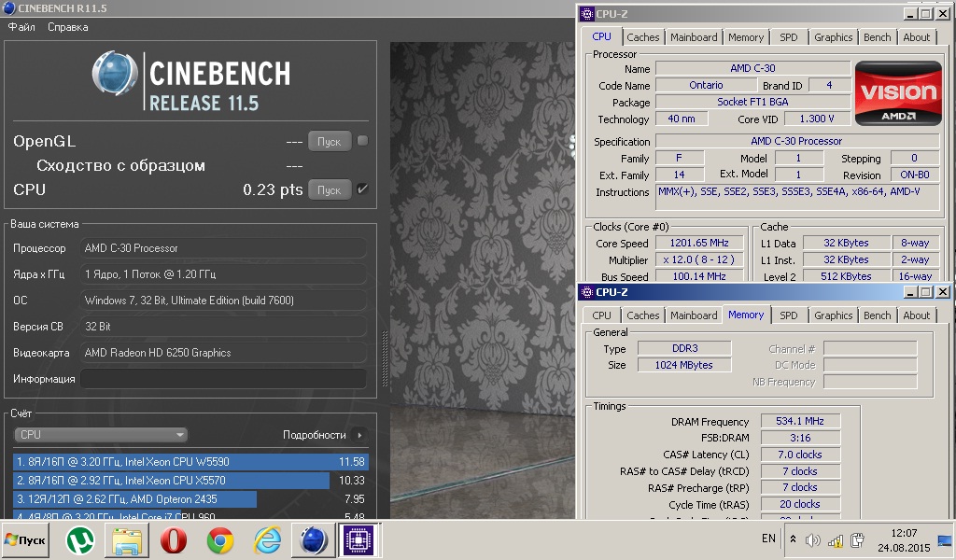Screen dimensions: 956x560
Task: Click the Информация input field
Action: pyautogui.click(x=223, y=378)
